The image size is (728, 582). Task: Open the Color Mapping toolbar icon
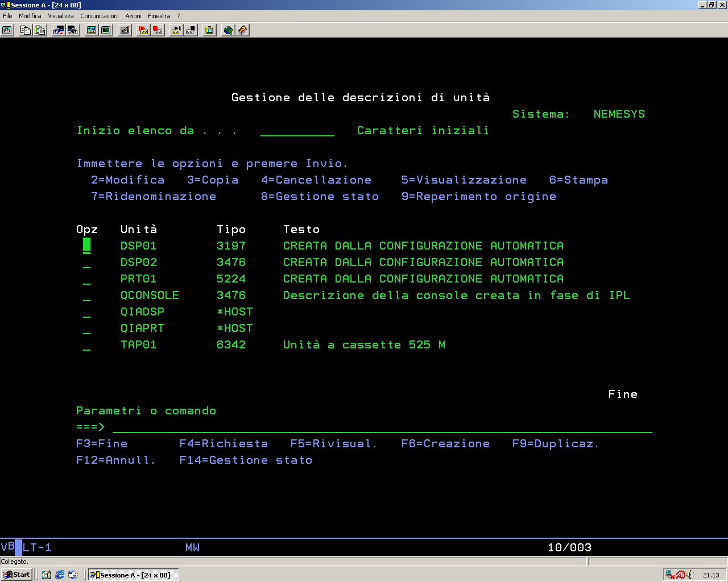tap(106, 30)
